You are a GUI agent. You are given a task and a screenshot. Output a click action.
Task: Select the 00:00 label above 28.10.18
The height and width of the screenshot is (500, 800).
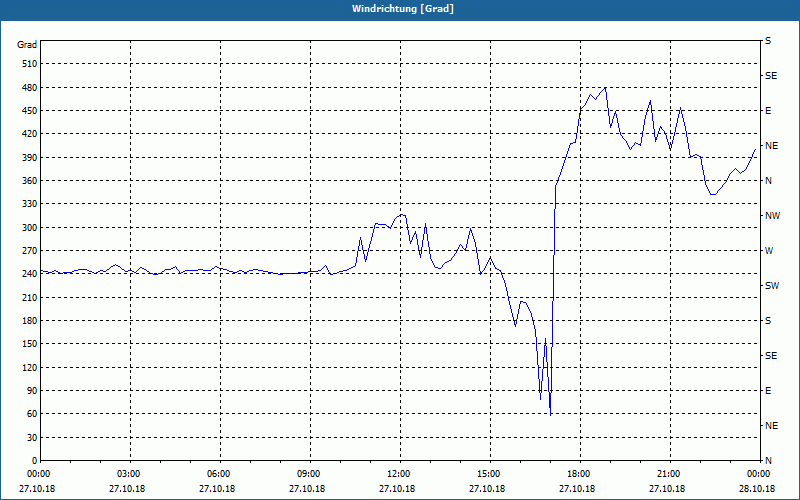(x=759, y=474)
